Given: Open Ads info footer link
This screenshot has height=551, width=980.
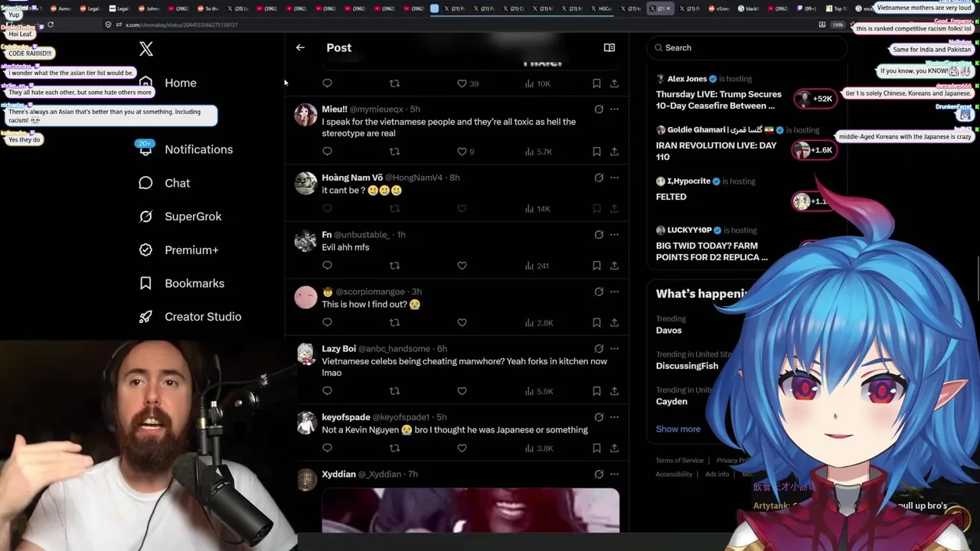Looking at the screenshot, I should [717, 474].
